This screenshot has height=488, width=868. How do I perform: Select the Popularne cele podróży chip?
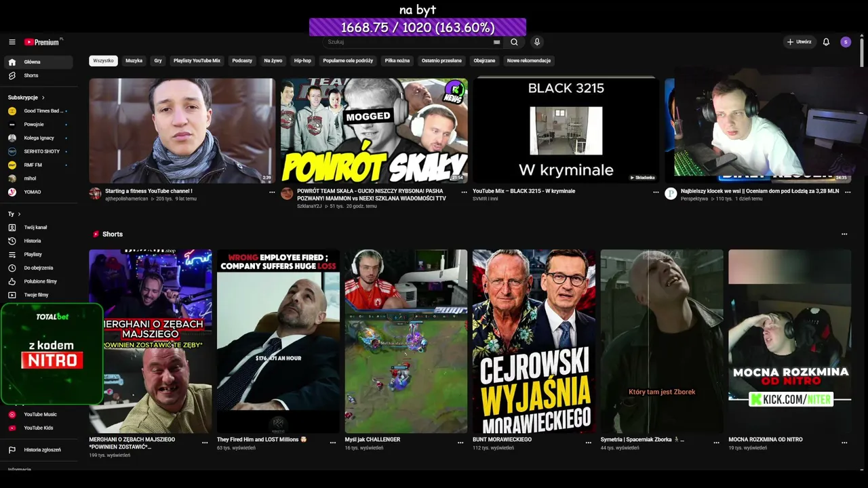[x=348, y=61]
